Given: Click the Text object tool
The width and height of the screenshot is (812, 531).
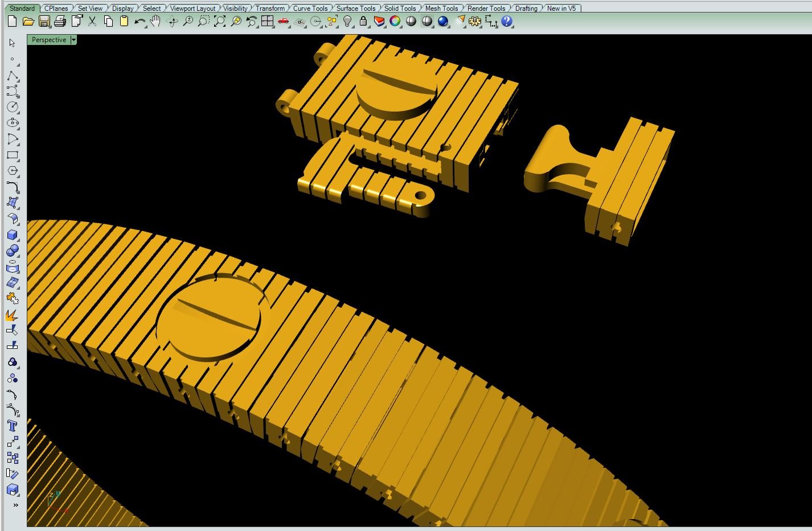Looking at the screenshot, I should pos(12,426).
